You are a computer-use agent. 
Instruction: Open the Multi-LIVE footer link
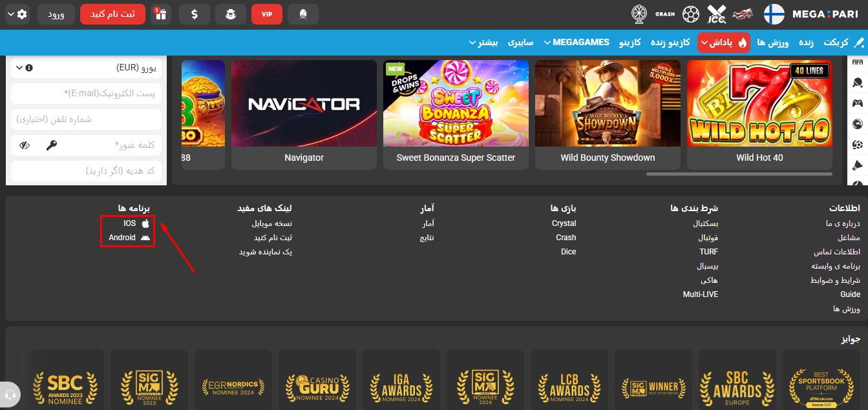pos(701,294)
